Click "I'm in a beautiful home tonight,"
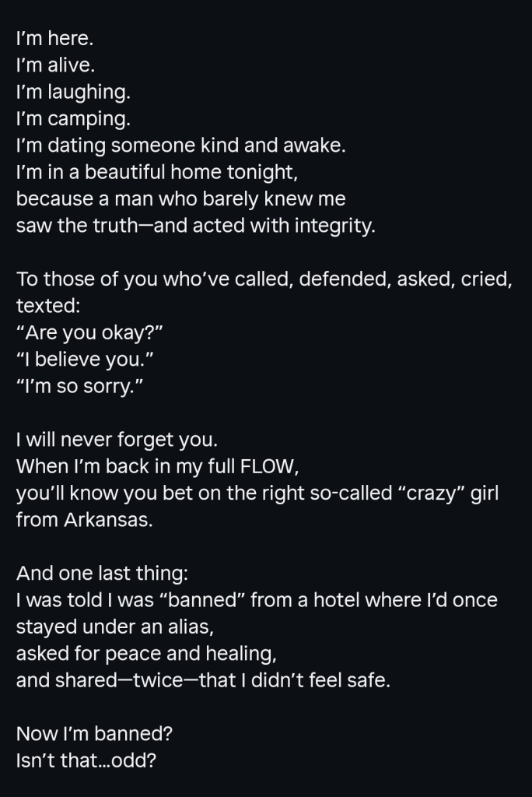This screenshot has height=797, width=532. point(157,172)
